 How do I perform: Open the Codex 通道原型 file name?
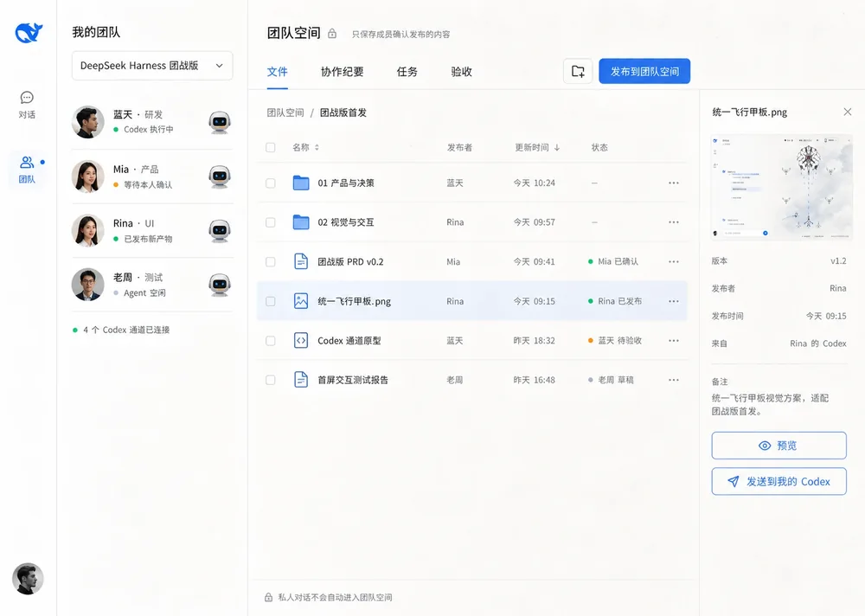[349, 341]
